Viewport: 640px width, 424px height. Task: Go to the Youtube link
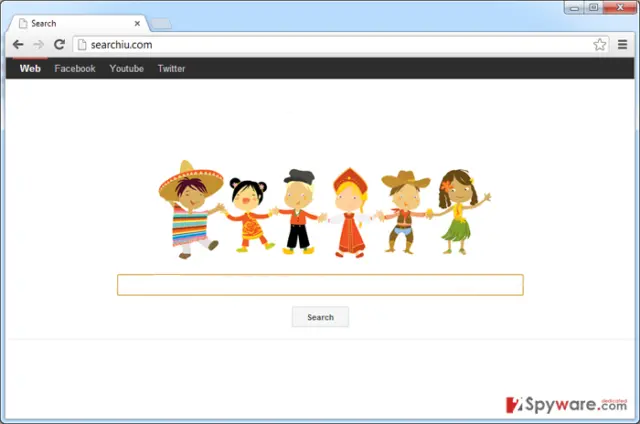point(127,69)
